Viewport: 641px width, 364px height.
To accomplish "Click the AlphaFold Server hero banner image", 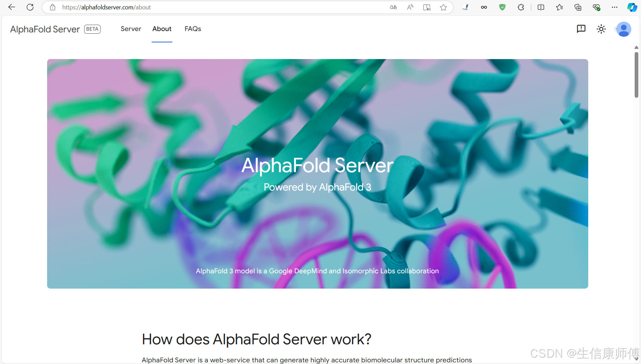I will tap(318, 174).
